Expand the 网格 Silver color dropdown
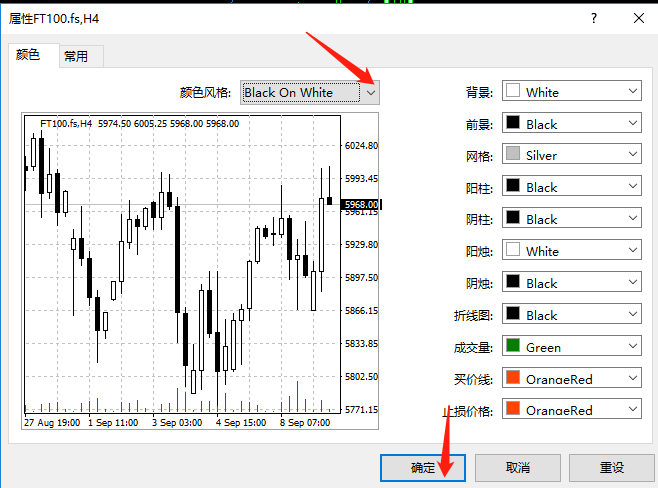Viewport: 658px width, 488px height. point(572,155)
